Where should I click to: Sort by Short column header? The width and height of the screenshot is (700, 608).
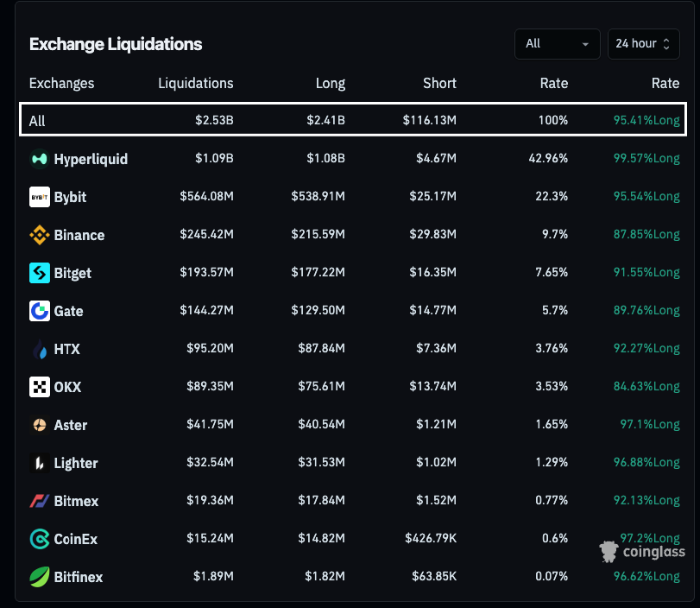click(439, 84)
